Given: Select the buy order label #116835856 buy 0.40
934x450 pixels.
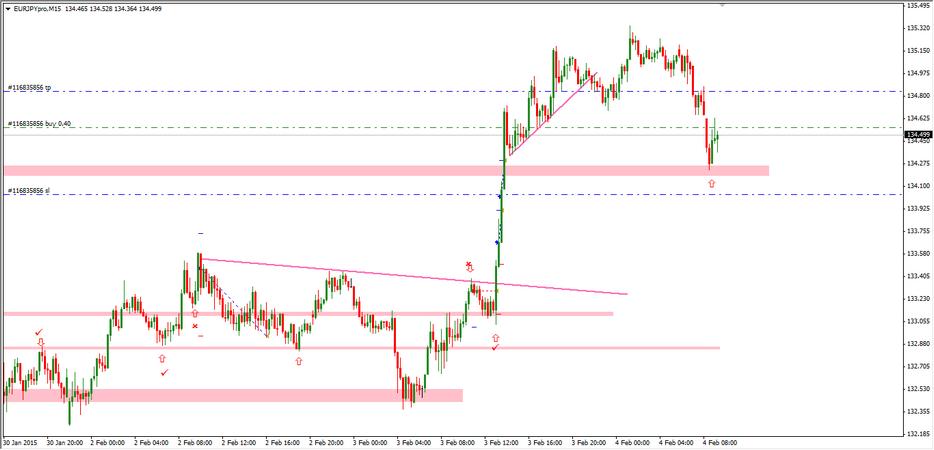Looking at the screenshot, I should pos(40,124).
